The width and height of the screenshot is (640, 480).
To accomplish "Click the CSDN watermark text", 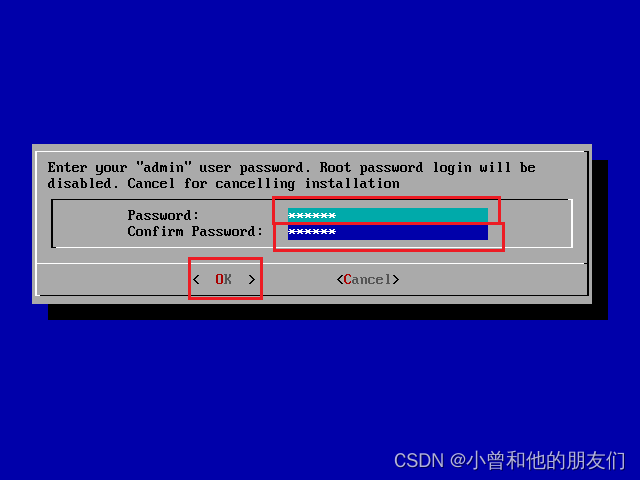I will (509, 460).
